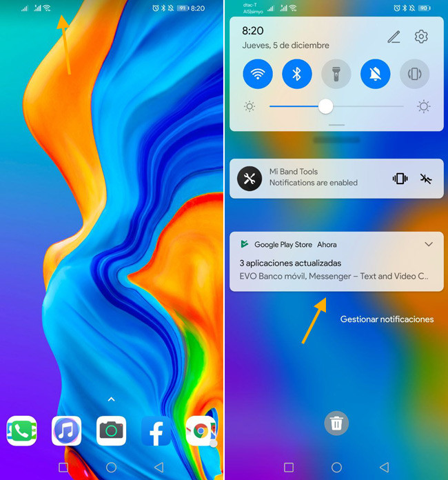Viewport: 448px width, 480px height.
Task: Tap vibrate icon in Mi Band Tools notification
Action: point(400,179)
